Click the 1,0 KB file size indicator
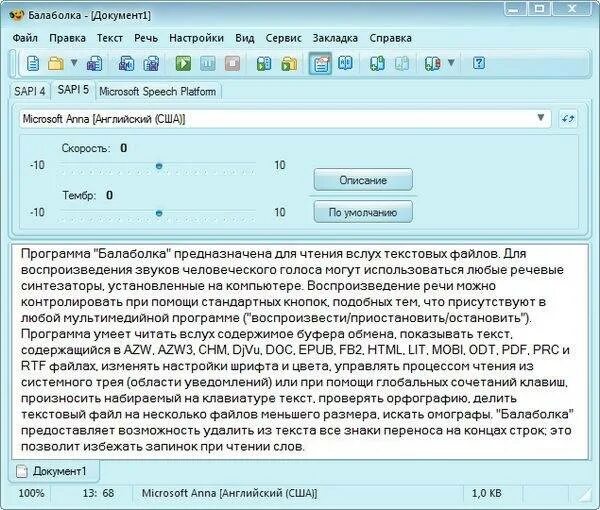 pyautogui.click(x=486, y=493)
